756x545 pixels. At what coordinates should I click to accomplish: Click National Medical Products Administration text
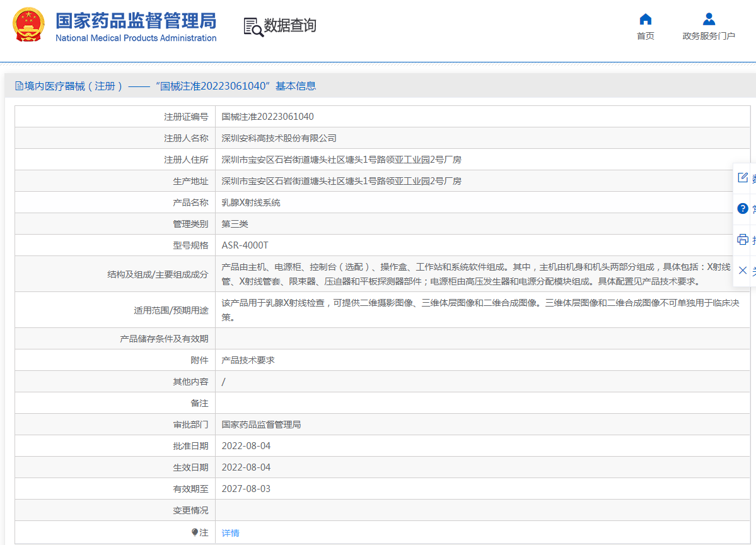[x=136, y=38]
